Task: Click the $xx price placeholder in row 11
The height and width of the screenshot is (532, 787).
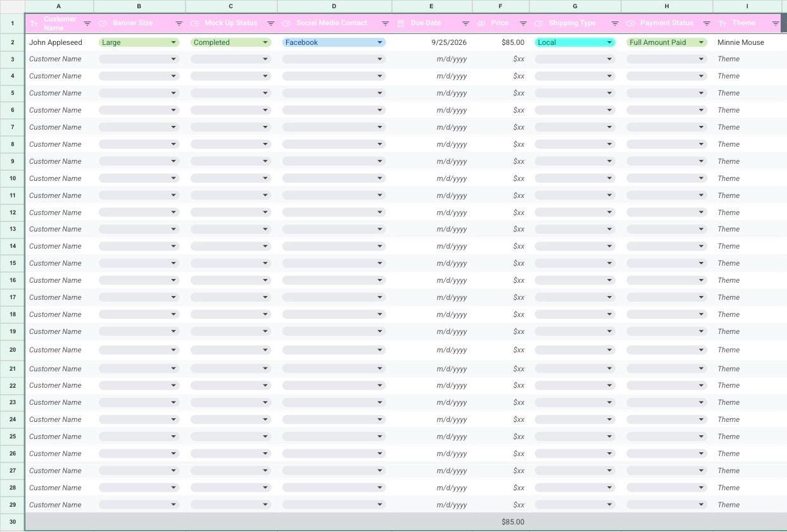Action: point(519,195)
